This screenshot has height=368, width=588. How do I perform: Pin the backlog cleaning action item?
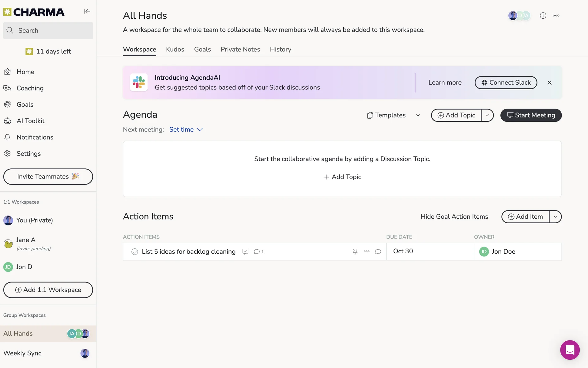click(355, 251)
